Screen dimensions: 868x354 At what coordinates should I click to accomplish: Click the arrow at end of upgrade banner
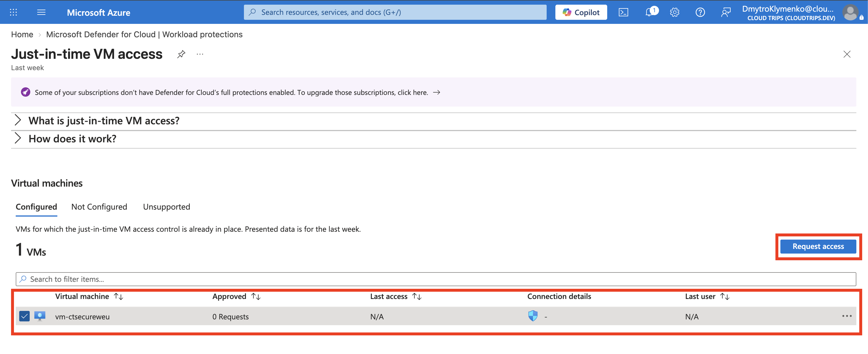[x=436, y=92]
